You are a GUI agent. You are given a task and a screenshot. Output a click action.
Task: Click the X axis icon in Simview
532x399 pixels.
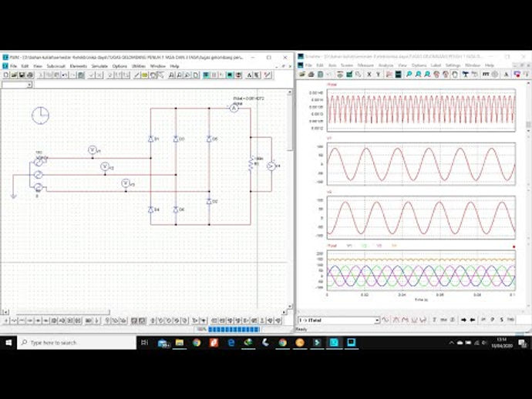[369, 74]
